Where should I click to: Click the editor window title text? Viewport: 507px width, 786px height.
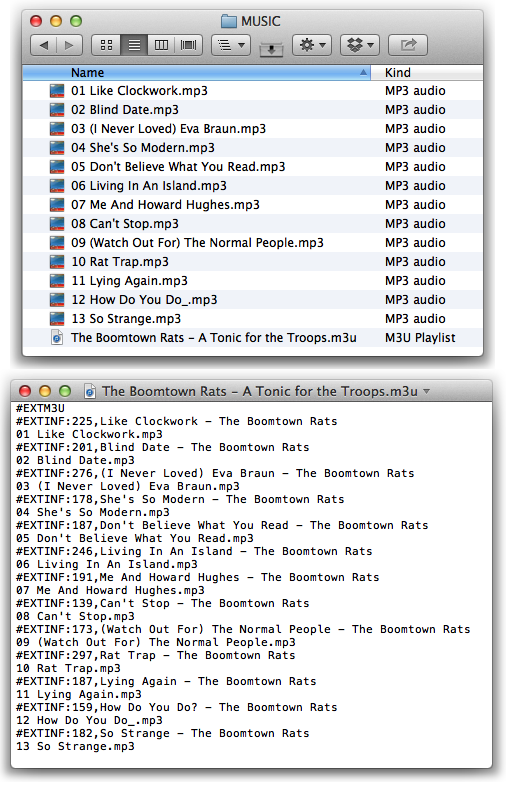tap(260, 391)
